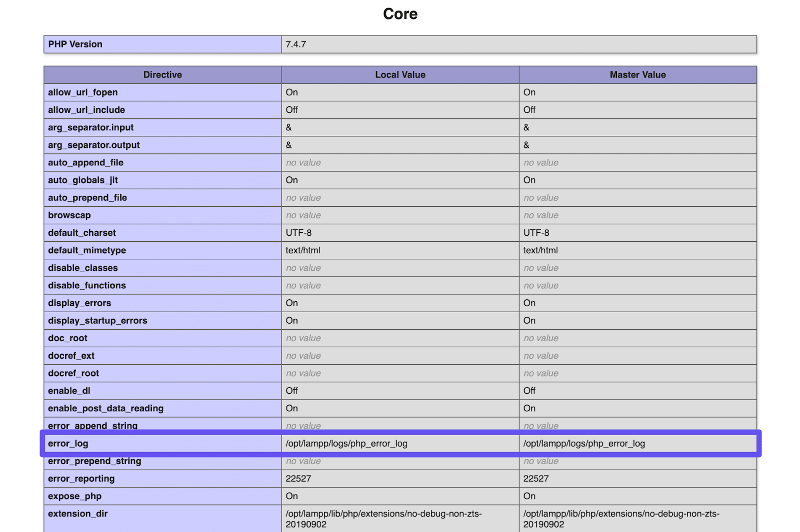Click the highlighted error_log directive
The height and width of the screenshot is (532, 800).
click(x=68, y=443)
